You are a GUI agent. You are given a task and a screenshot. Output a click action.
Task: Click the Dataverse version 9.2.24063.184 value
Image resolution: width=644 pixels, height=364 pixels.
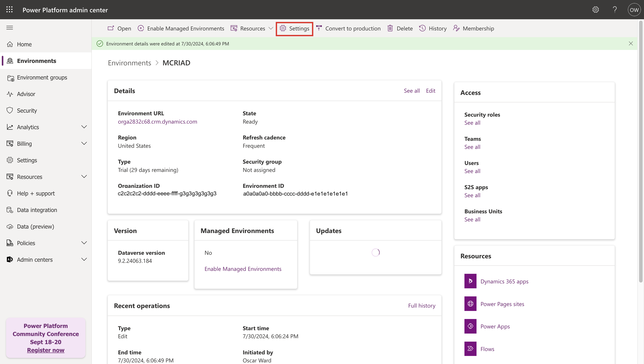pyautogui.click(x=135, y=261)
